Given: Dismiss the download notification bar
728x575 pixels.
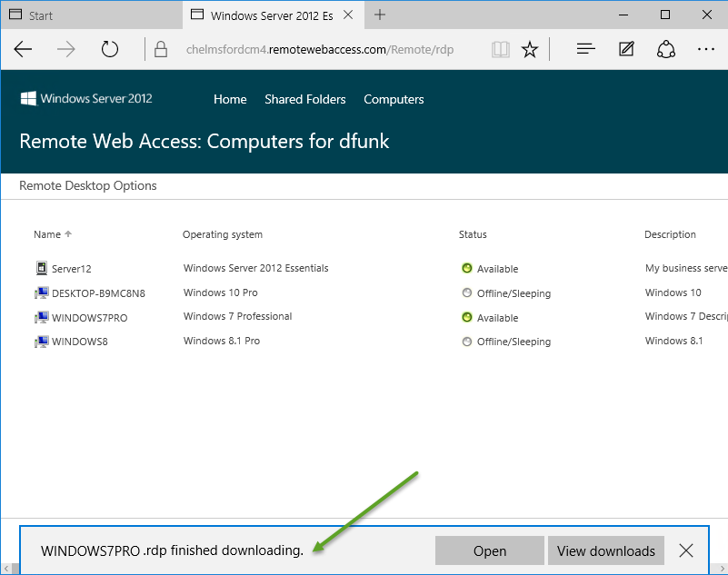Looking at the screenshot, I should point(686,550).
